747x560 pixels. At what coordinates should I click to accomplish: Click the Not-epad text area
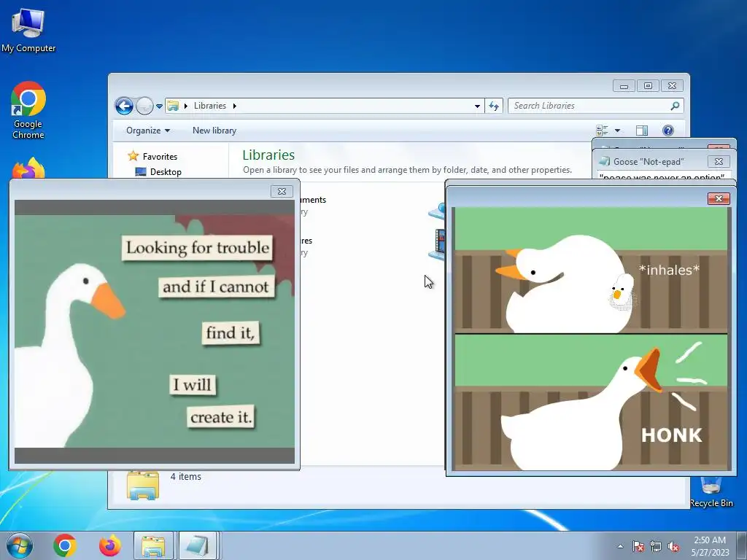(x=664, y=176)
